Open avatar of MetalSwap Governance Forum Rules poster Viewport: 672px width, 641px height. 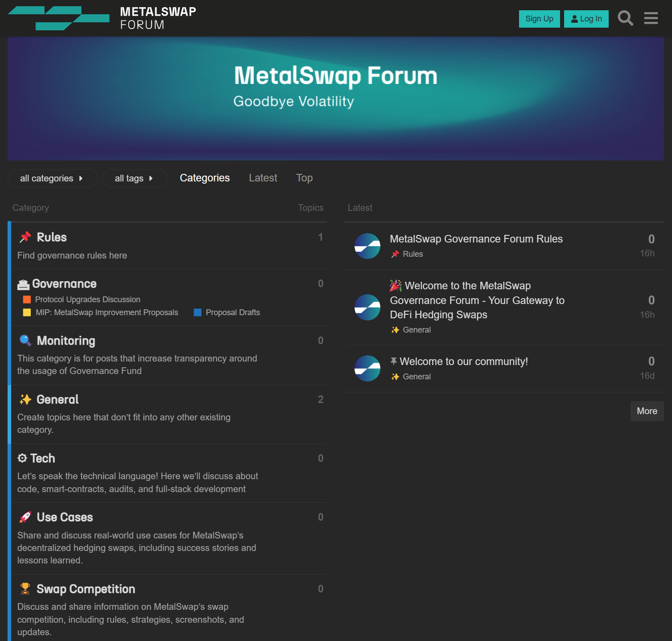tap(367, 246)
